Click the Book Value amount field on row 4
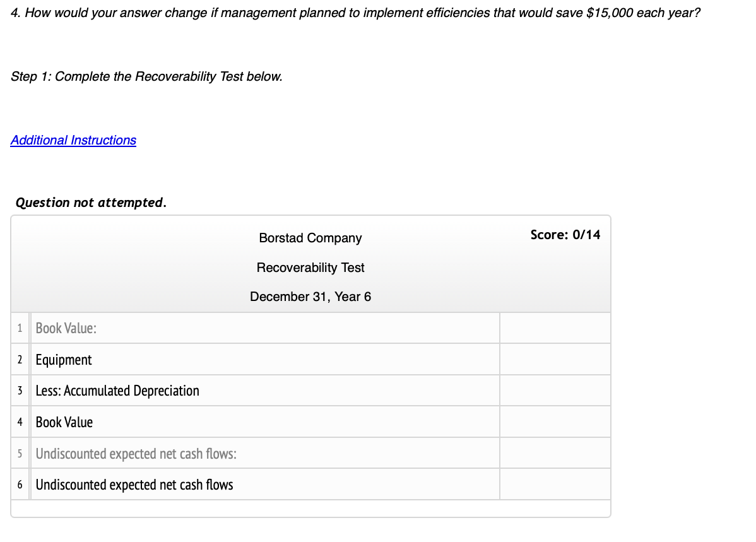 (554, 421)
